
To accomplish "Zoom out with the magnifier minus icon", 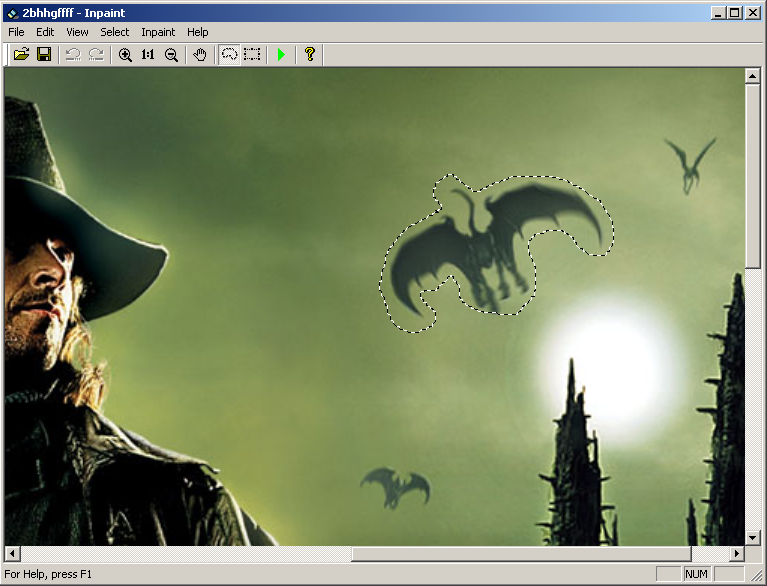I will (171, 54).
